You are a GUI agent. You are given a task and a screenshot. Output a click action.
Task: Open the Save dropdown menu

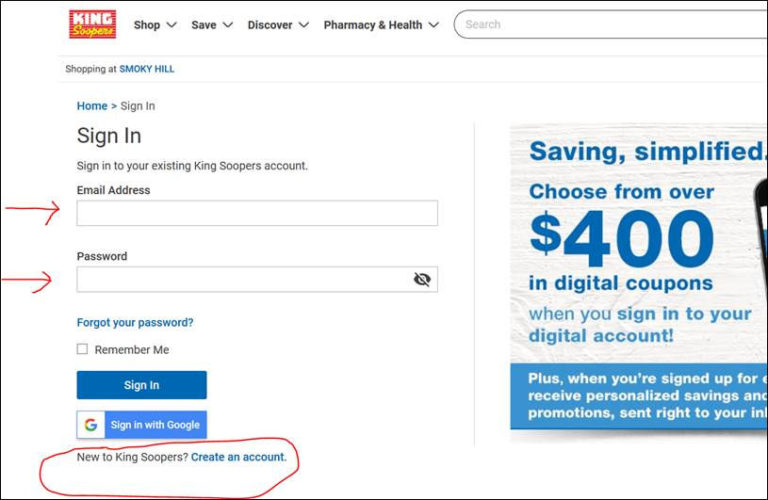tap(212, 25)
